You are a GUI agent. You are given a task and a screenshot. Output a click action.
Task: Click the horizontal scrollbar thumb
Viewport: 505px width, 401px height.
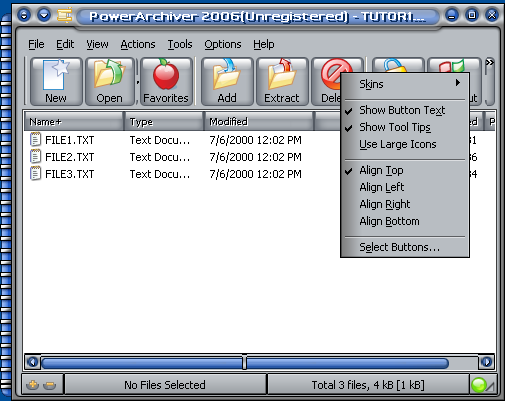(245, 363)
